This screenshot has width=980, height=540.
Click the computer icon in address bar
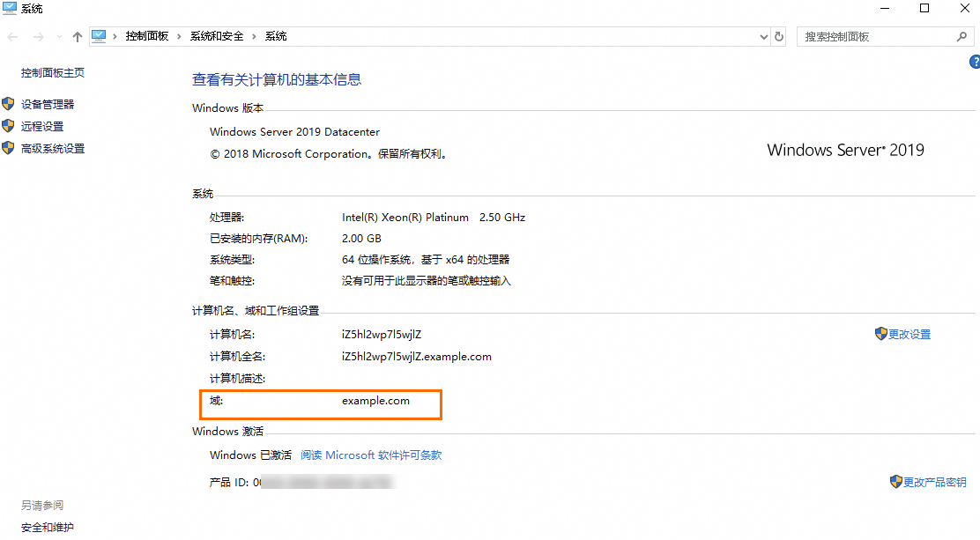click(99, 36)
